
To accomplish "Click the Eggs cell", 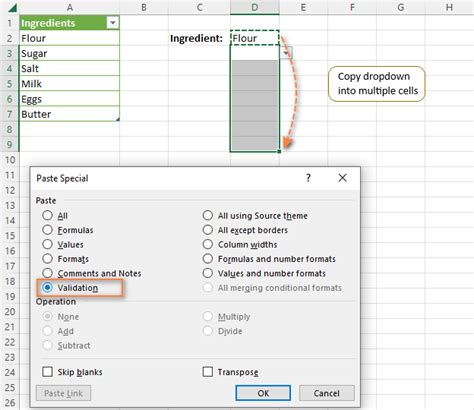I will (x=69, y=99).
